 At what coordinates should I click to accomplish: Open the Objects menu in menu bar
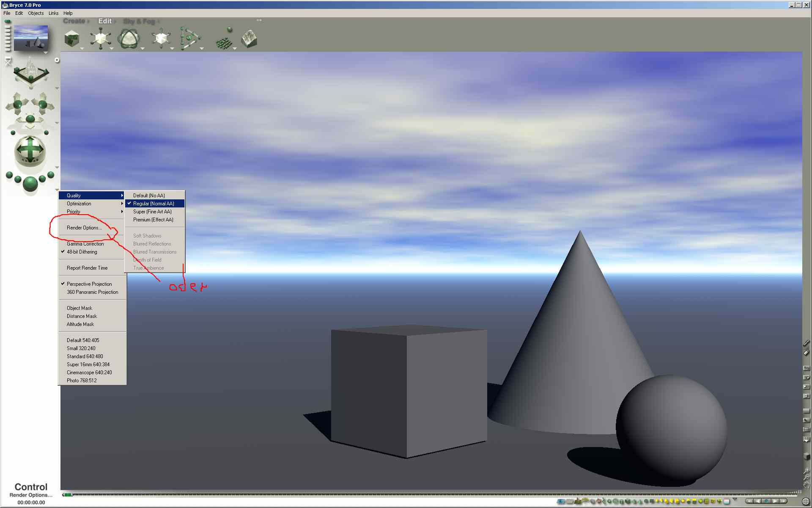point(36,13)
